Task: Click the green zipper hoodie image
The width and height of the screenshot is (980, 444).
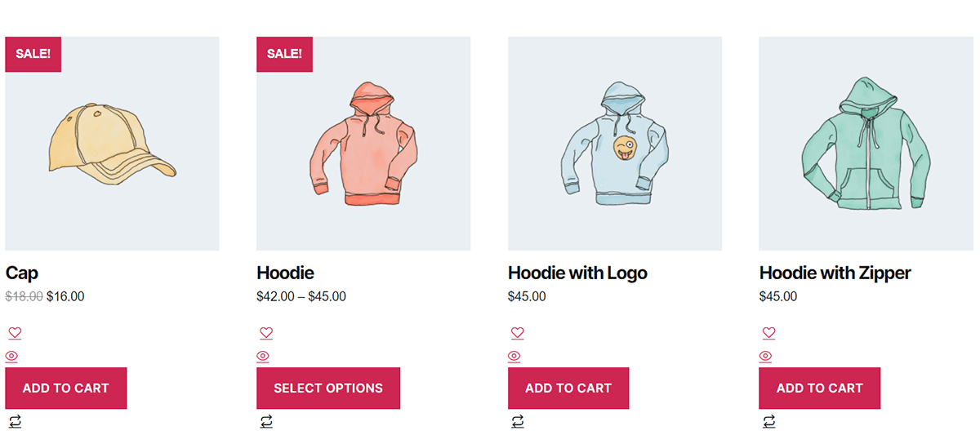Action: coord(866,144)
